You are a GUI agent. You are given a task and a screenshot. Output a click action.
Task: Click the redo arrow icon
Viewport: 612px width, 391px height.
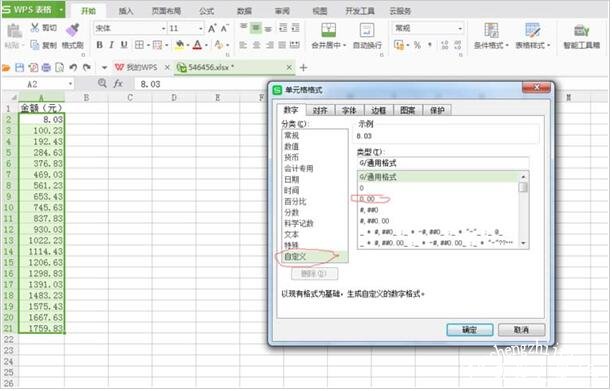87,68
